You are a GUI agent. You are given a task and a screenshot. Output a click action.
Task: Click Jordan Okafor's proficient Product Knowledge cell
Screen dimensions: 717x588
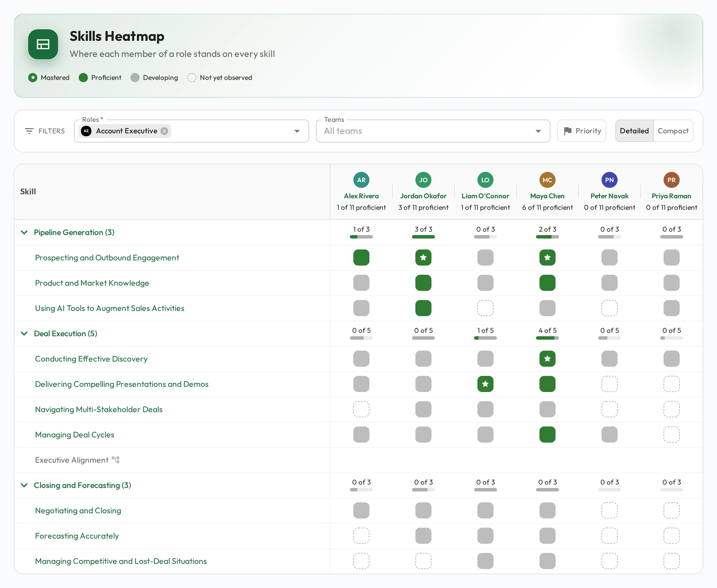coord(423,283)
